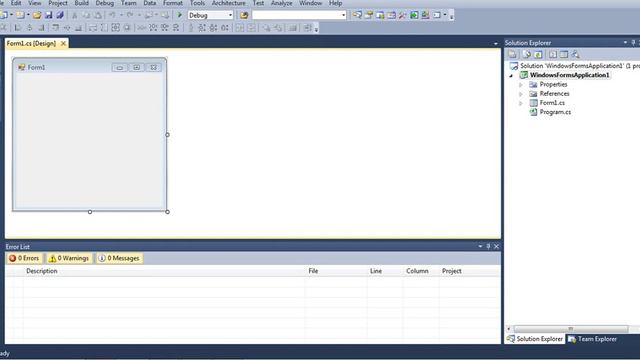Sort Error List by File column
The width and height of the screenshot is (640, 360).
(x=336, y=271)
